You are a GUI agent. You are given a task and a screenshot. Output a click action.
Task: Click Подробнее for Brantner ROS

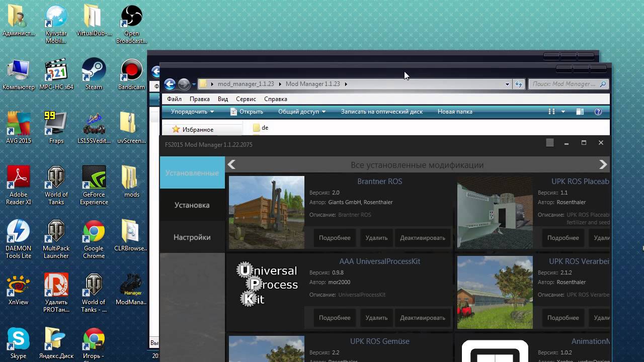coord(335,238)
